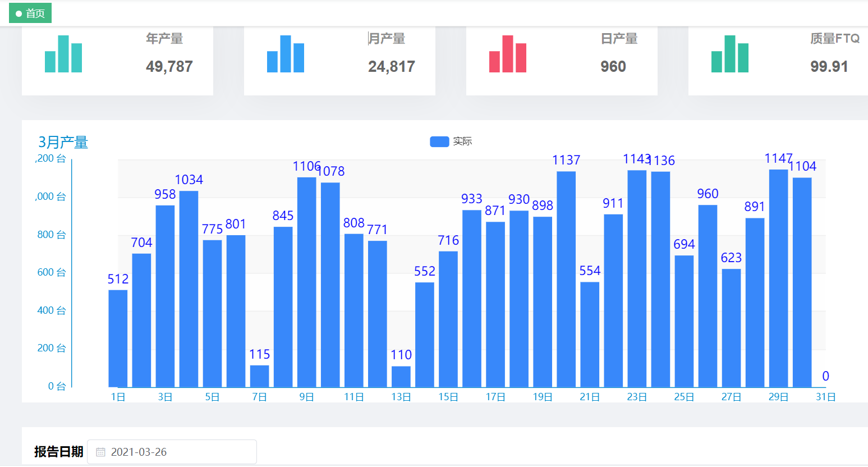
Task: Click the 年产量 value 49,787
Action: click(x=169, y=67)
